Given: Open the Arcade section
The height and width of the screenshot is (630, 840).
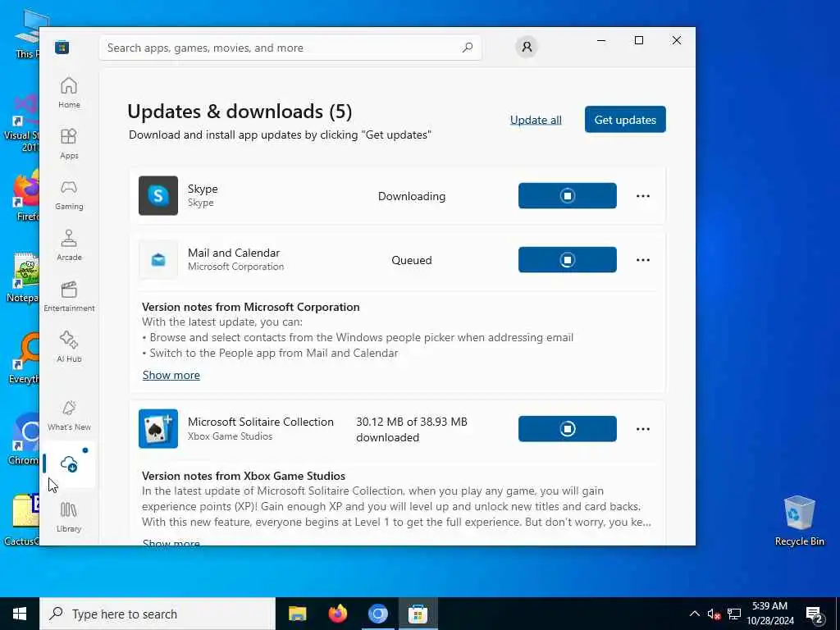Looking at the screenshot, I should 69,245.
